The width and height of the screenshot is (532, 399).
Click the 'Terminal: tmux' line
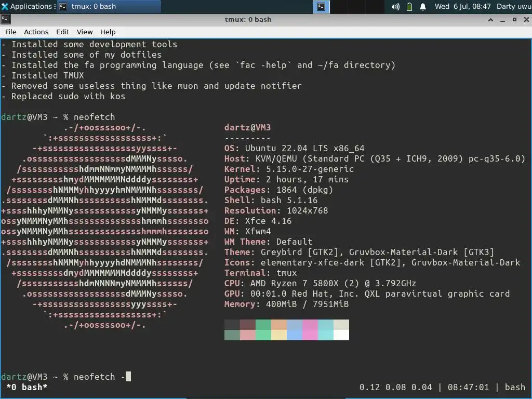[x=260, y=273]
